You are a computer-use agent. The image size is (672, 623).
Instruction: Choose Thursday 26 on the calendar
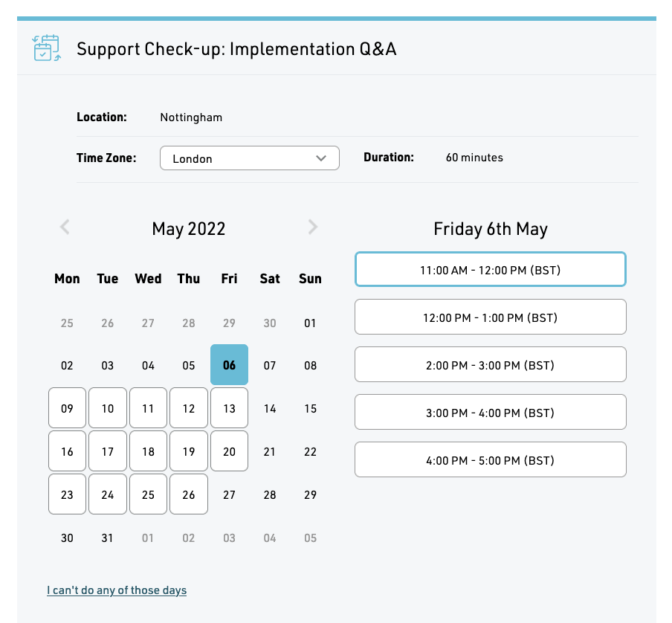[x=189, y=494]
